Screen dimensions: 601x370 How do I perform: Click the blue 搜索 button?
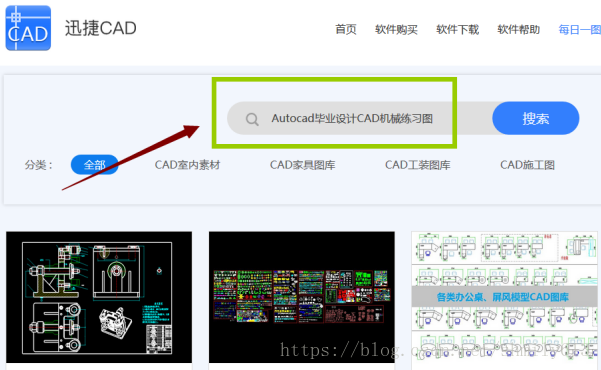pos(535,118)
